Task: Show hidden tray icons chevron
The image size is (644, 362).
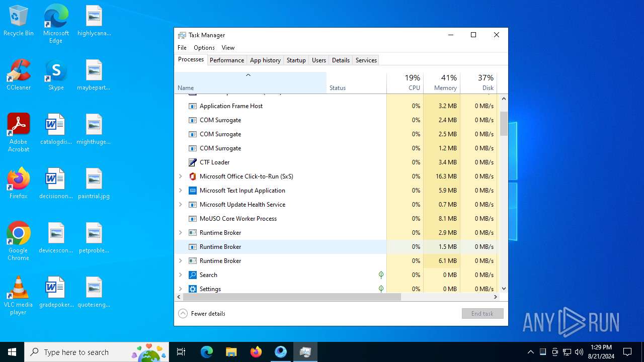Action: point(530,352)
